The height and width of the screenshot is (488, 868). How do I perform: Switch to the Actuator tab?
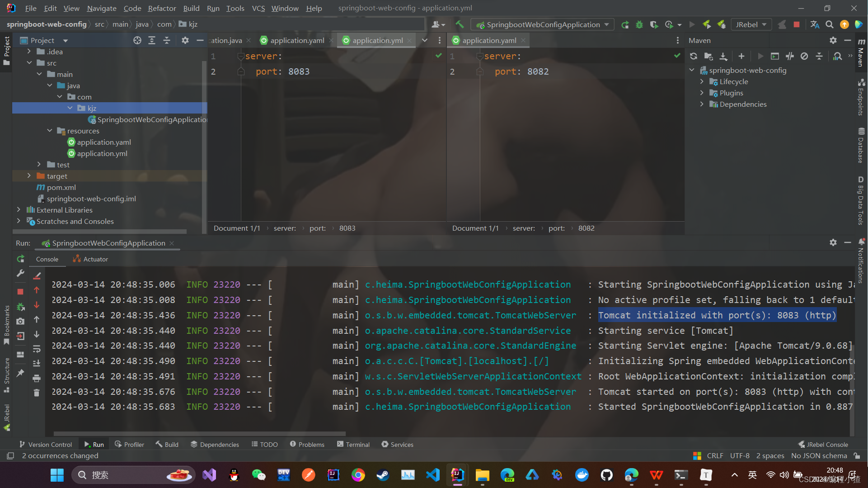[90, 259]
